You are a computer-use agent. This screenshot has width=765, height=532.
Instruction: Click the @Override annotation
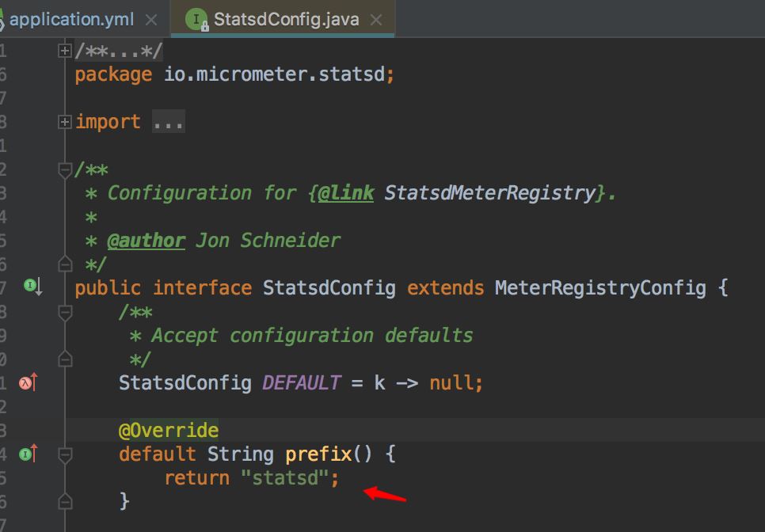[x=168, y=431]
